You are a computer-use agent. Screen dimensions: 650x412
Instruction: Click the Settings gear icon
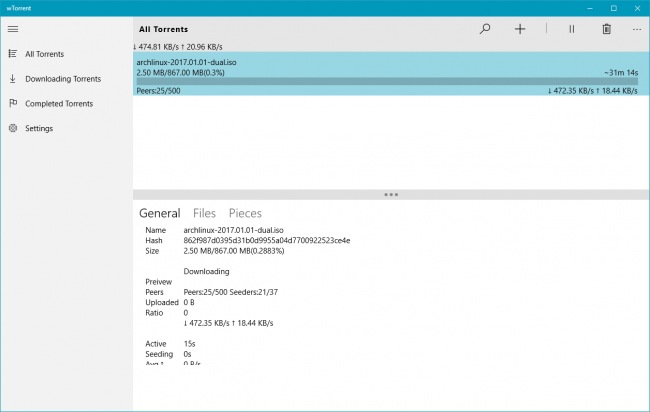(x=13, y=128)
